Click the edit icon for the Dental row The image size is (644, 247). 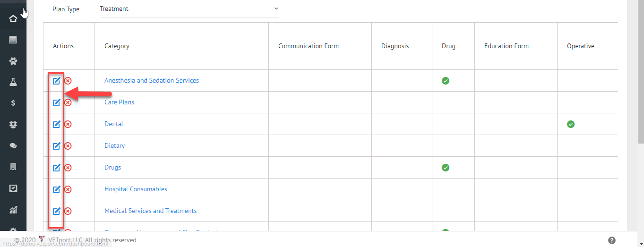click(x=57, y=124)
